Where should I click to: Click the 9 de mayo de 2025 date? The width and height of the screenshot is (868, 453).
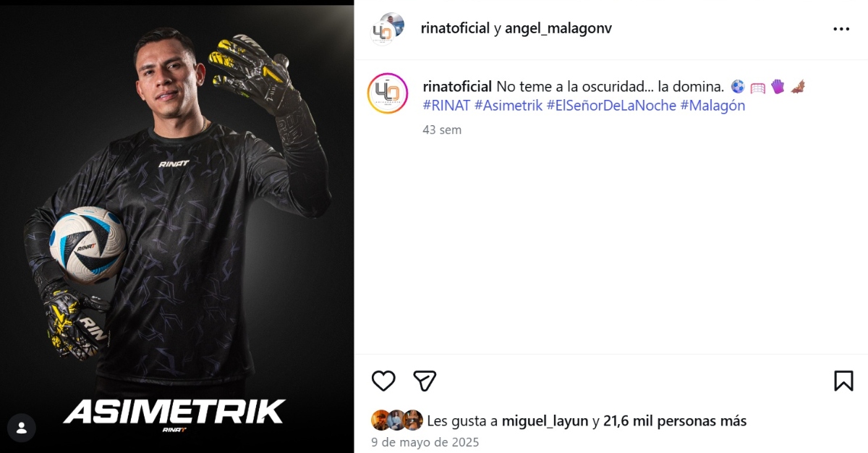pos(425,442)
